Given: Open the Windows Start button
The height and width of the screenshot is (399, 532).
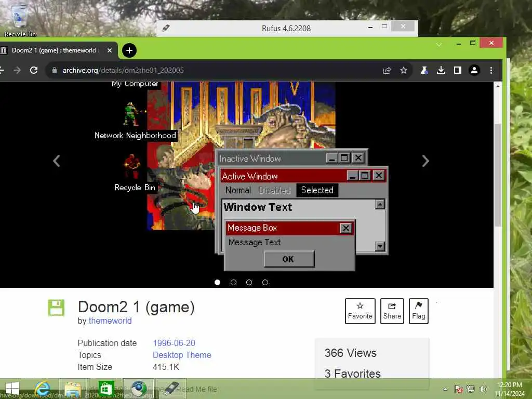Looking at the screenshot, I should point(12,389).
